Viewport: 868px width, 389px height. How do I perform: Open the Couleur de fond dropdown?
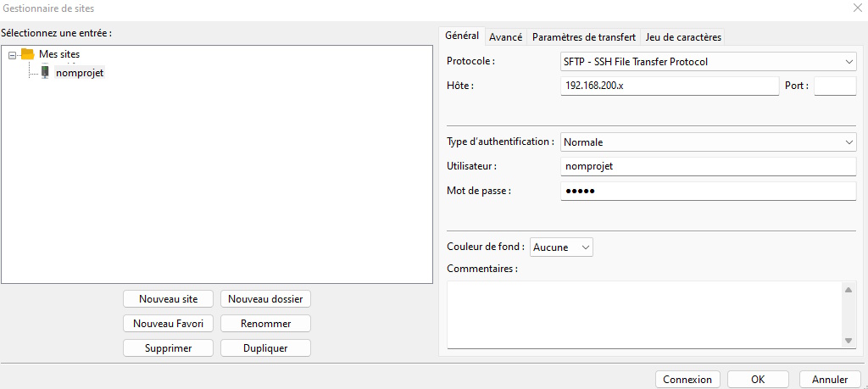(561, 247)
